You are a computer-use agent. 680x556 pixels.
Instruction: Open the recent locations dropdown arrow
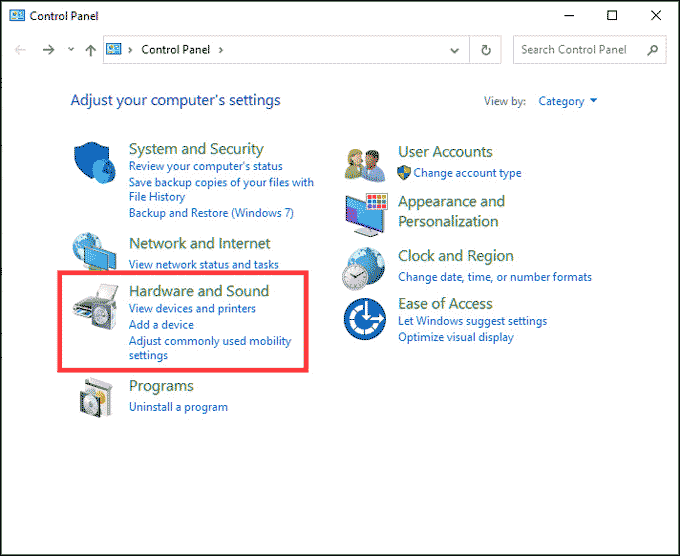click(70, 49)
